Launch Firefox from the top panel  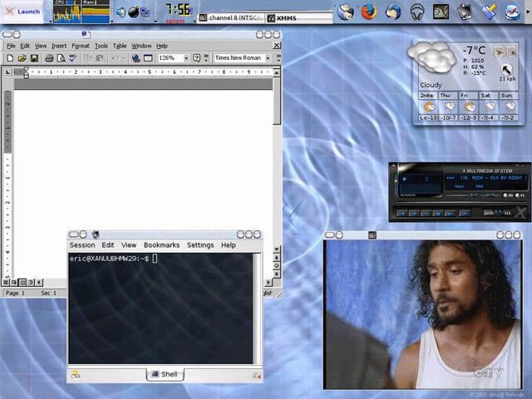click(x=368, y=12)
